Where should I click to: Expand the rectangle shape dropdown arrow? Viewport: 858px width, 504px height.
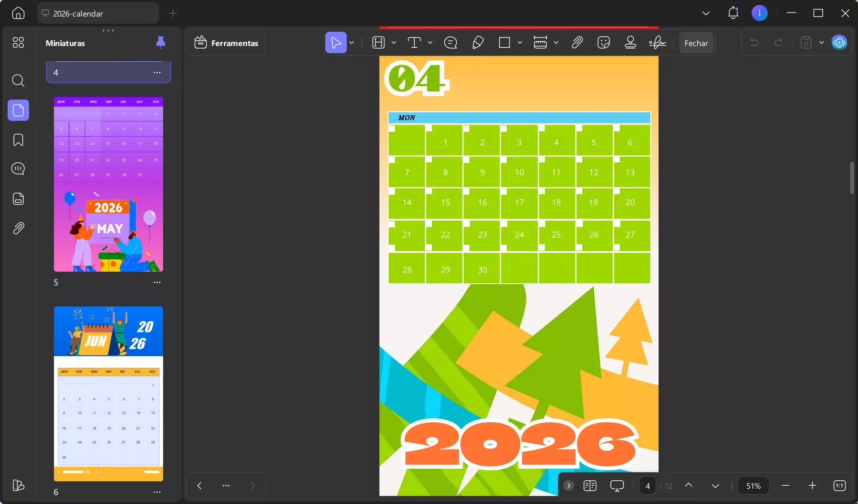[x=520, y=43]
